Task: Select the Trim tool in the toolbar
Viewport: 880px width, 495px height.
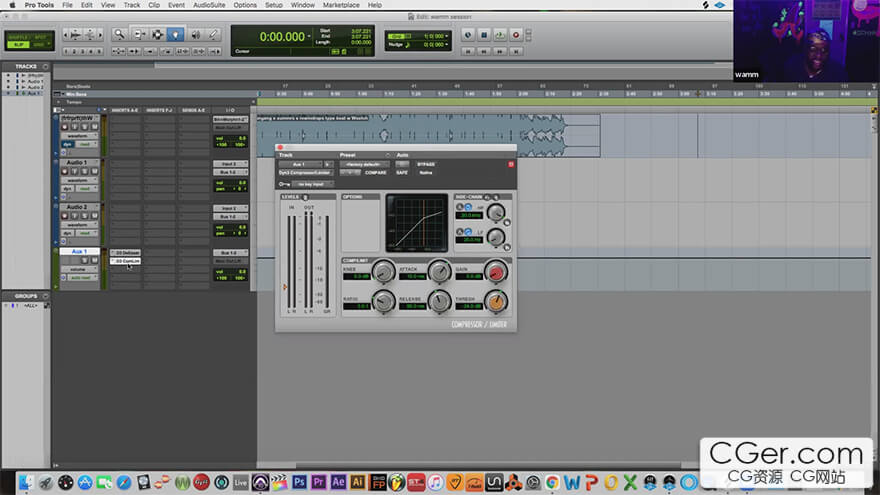Action: [x=139, y=35]
